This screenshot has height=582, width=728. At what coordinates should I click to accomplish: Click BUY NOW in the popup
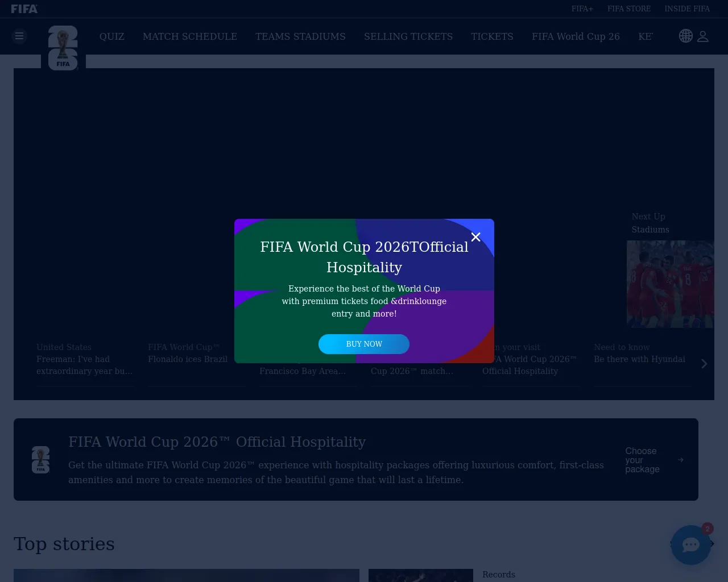point(364,344)
